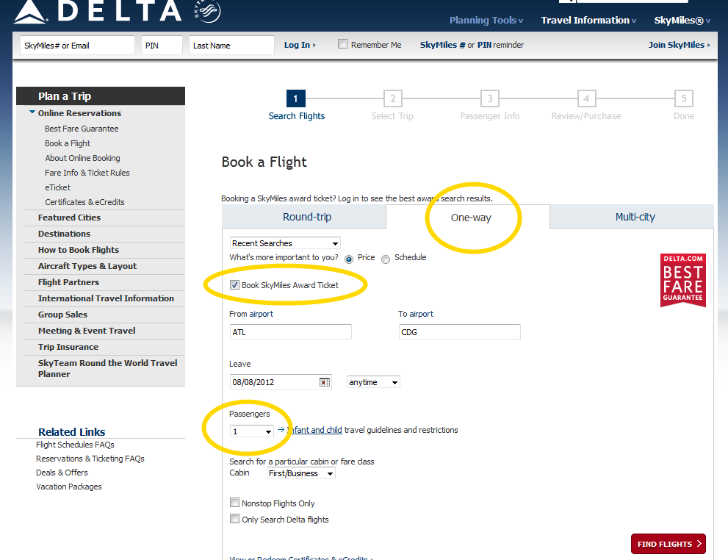Select the Schedule radio button
This screenshot has width=728, height=560.
[x=386, y=259]
